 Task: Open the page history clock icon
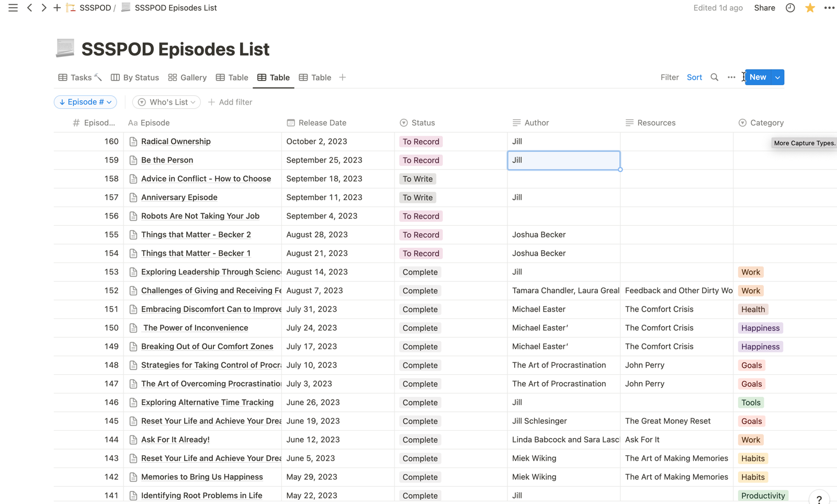point(790,8)
